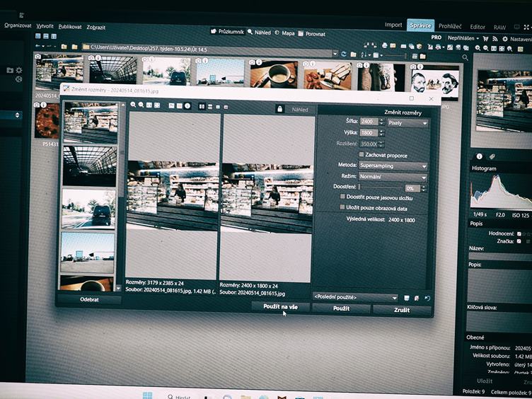Image resolution: width=532 pixels, height=399 pixels.
Task: Tick Doostřit pouze jasovou složku
Action: 342,197
